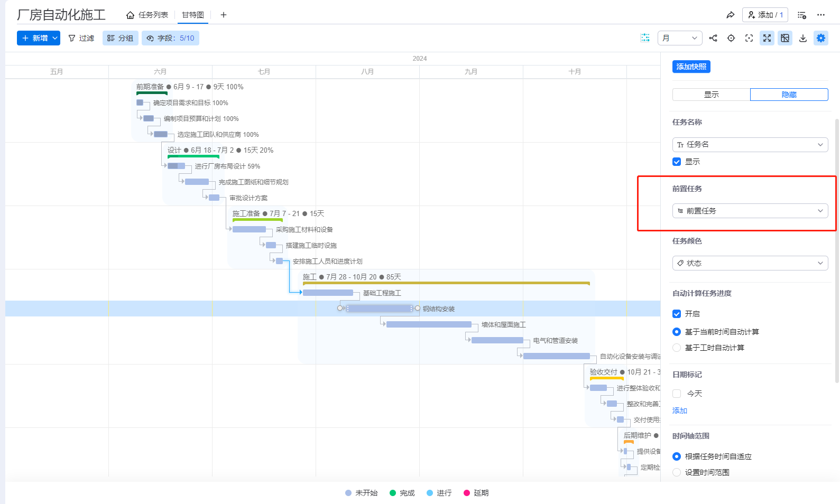The image size is (840, 504).
Task: Click the locate-today crosshair icon
Action: [731, 38]
